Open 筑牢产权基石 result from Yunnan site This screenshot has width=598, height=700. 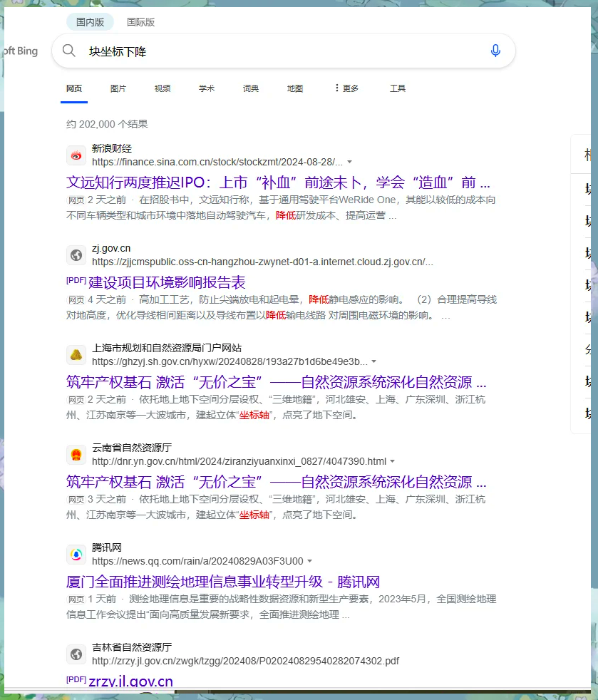[277, 482]
